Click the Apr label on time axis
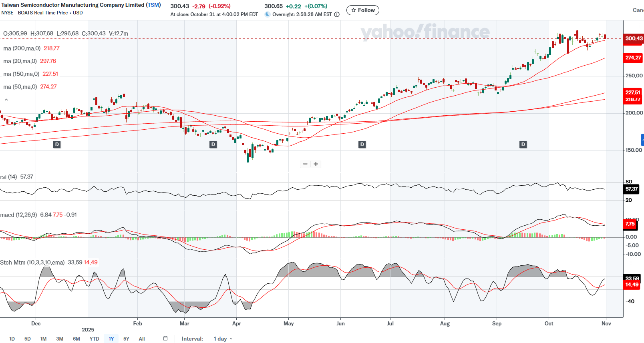This screenshot has height=343, width=644. pos(237,323)
